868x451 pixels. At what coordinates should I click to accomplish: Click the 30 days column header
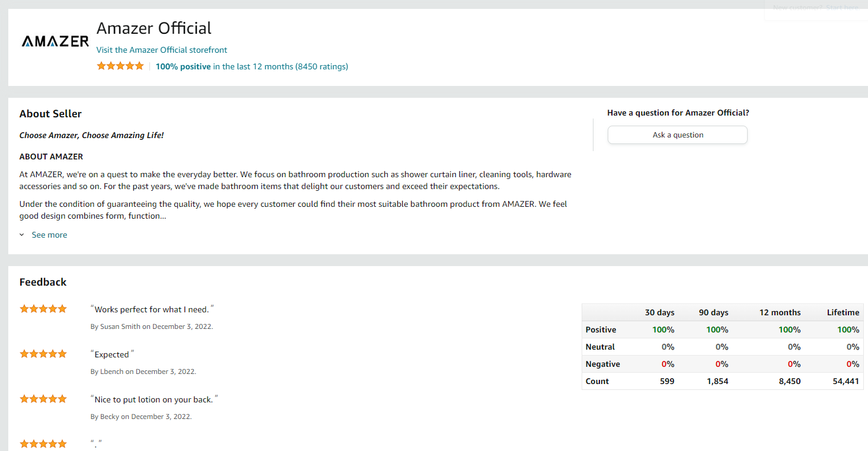660,312
